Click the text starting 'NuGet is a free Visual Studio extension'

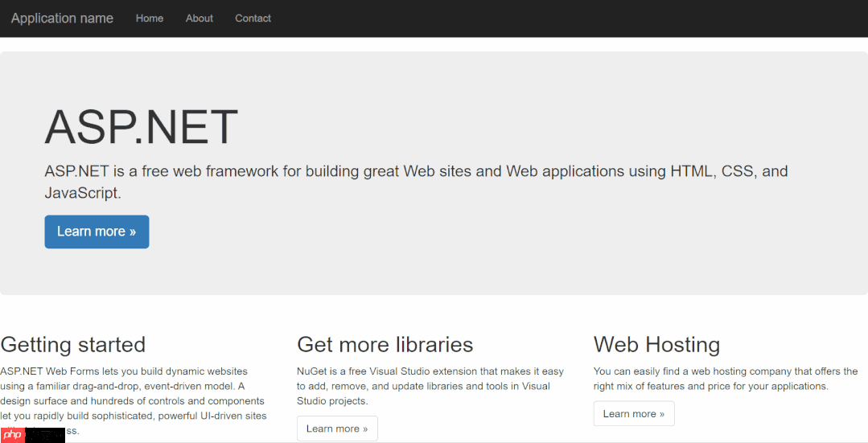[430, 386]
